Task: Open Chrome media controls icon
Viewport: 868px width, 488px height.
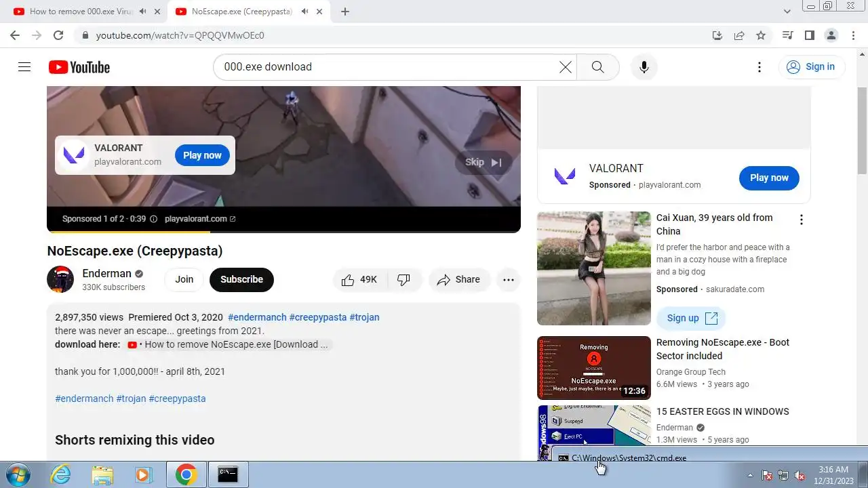Action: pos(787,35)
